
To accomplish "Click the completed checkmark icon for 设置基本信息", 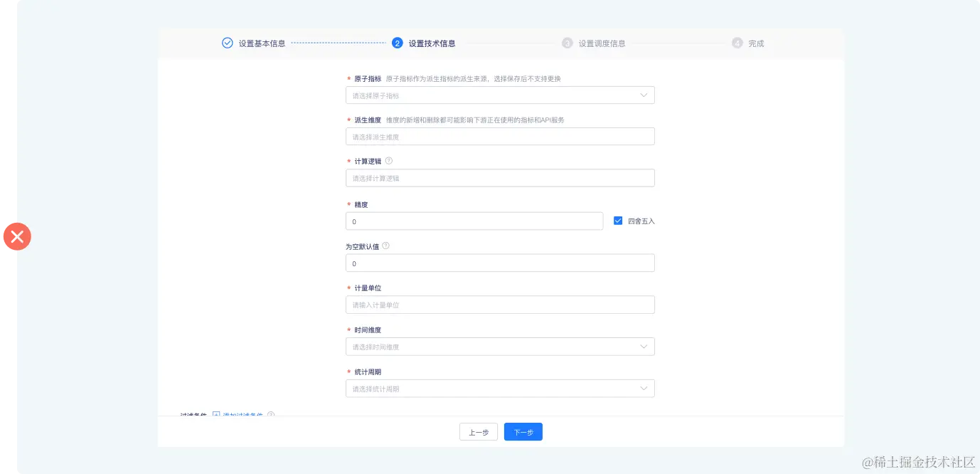I will [228, 43].
